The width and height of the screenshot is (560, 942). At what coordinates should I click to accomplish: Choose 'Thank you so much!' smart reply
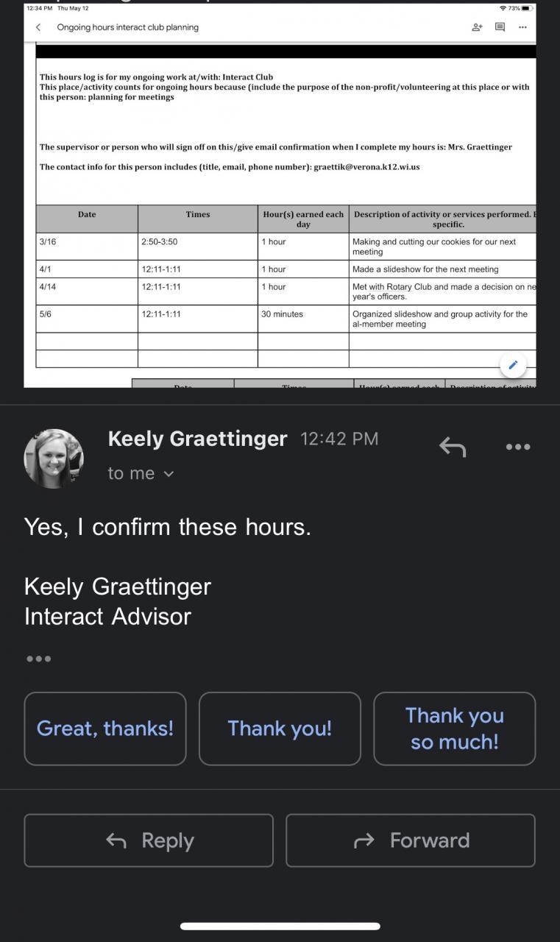(x=454, y=729)
